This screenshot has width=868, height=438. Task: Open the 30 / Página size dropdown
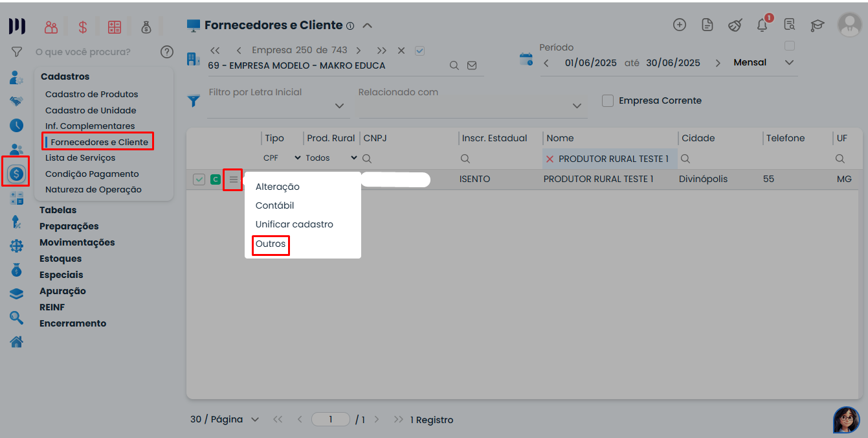(x=225, y=419)
